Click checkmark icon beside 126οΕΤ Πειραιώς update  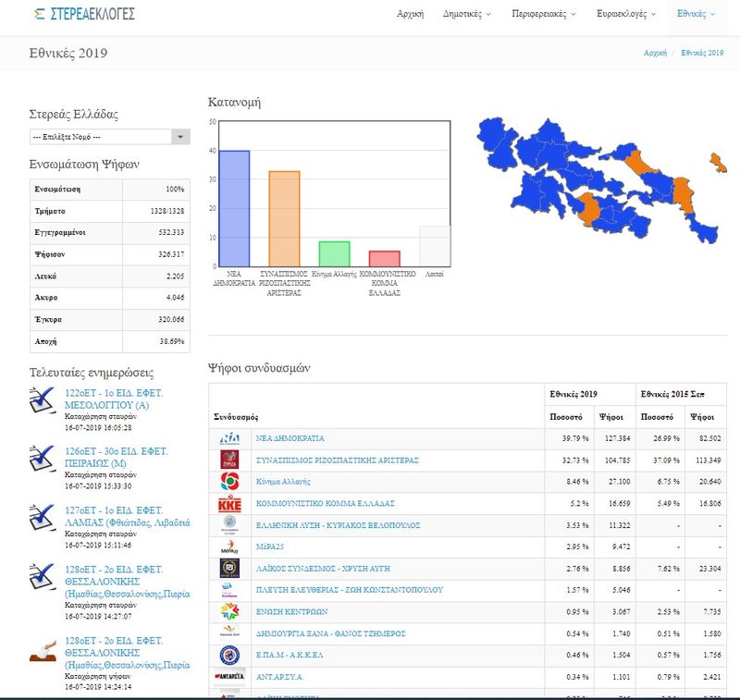[x=43, y=459]
